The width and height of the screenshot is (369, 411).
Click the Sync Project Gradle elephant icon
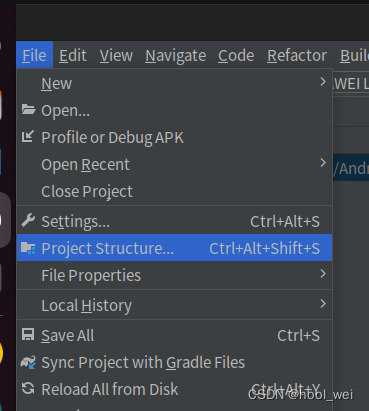click(28, 362)
